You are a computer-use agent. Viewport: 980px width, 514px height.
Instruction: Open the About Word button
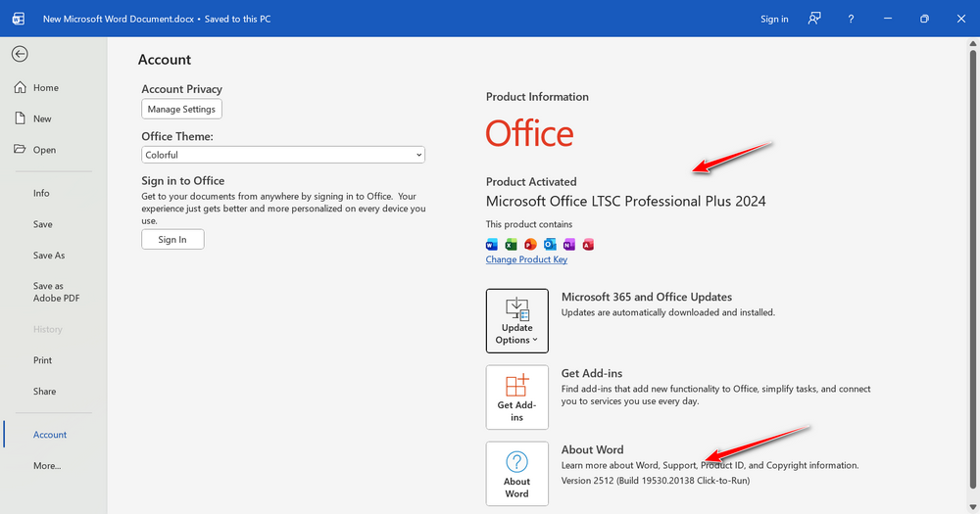point(516,474)
